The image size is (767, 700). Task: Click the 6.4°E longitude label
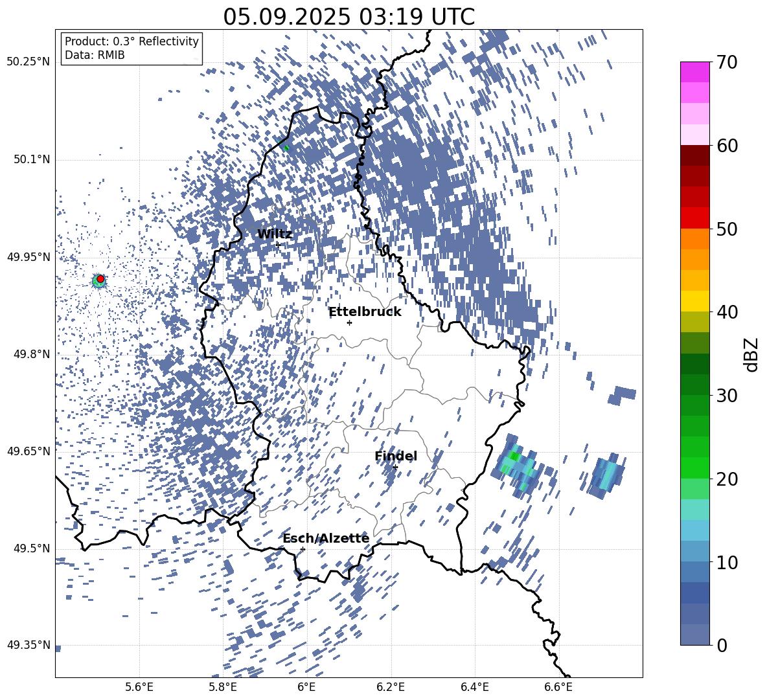tap(474, 687)
